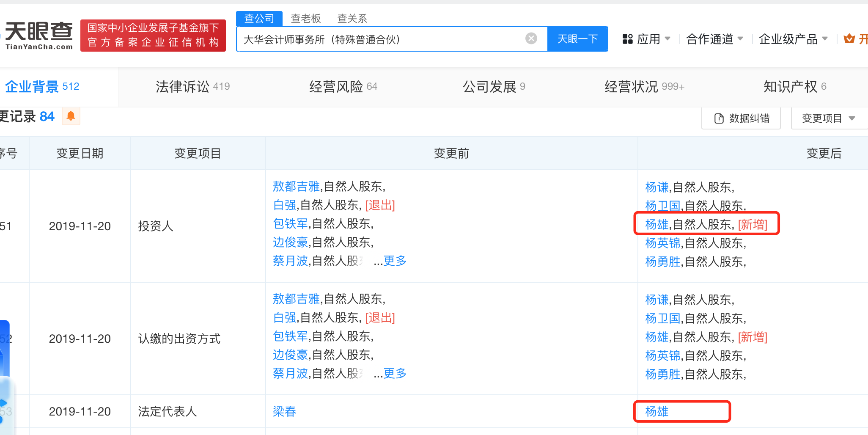Open the 知识产权 tab
Viewport: 868px width, 435px height.
pyautogui.click(x=794, y=87)
